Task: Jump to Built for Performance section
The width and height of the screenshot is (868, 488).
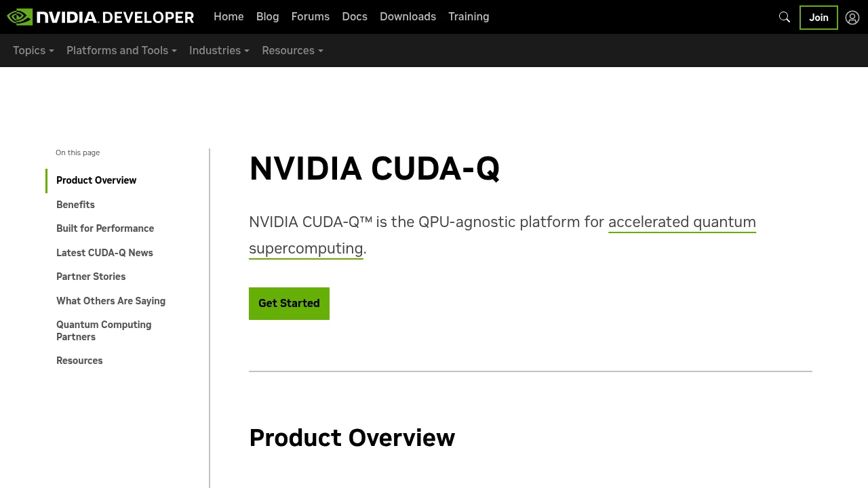Action: pyautogui.click(x=105, y=228)
